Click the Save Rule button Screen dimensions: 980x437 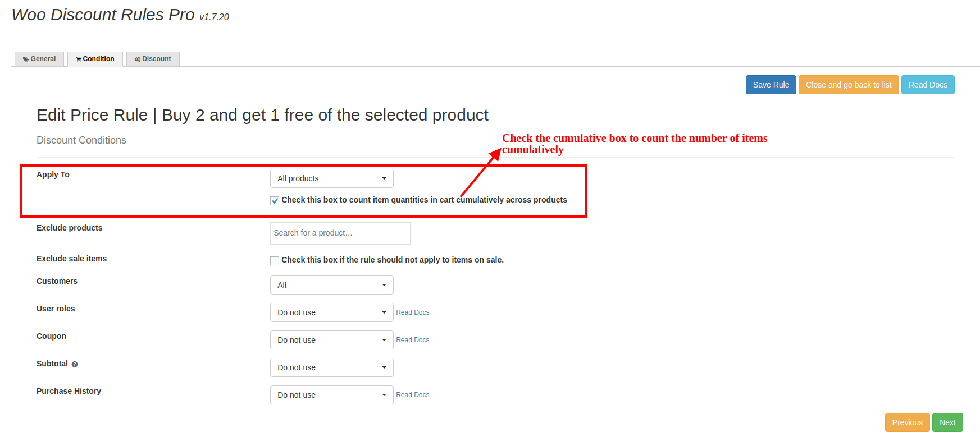click(x=771, y=85)
